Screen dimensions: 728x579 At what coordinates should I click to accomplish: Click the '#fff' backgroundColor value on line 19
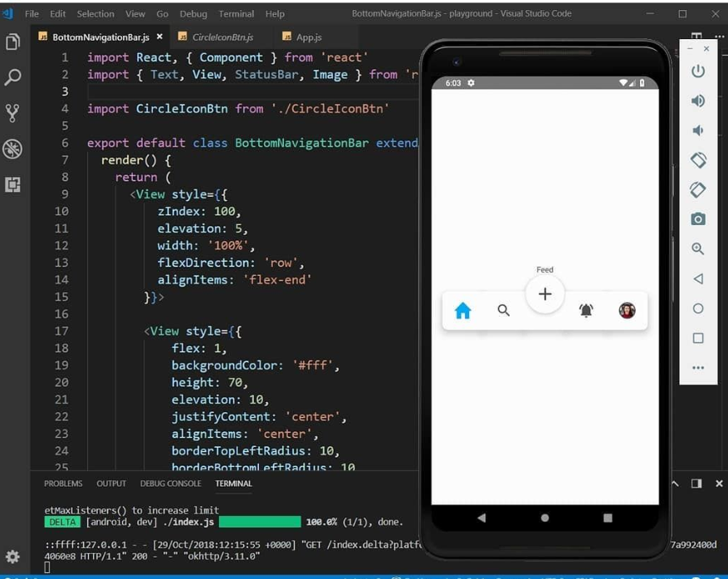313,366
